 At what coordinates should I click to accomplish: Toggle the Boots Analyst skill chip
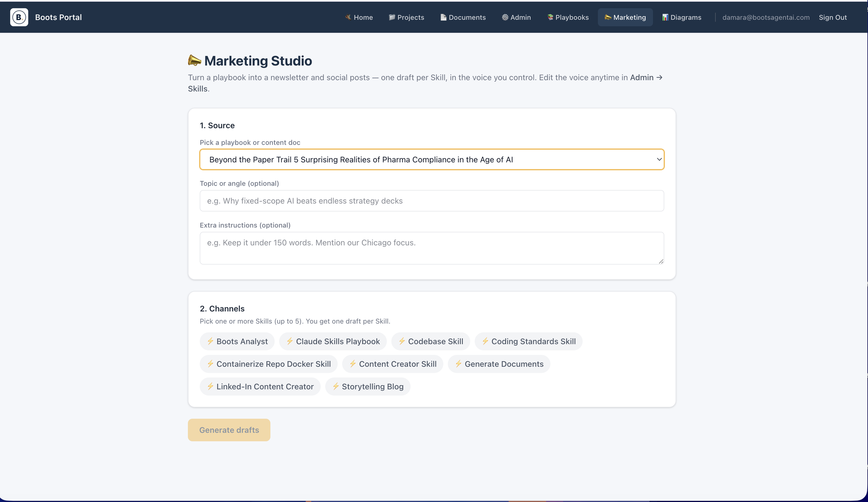coord(237,341)
